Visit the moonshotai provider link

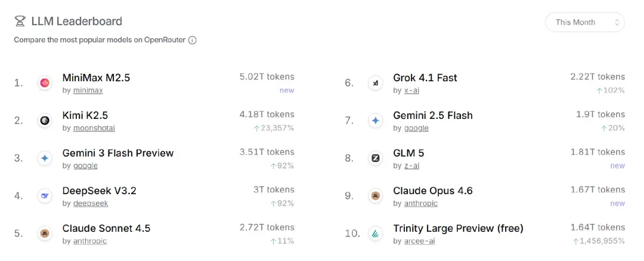pos(94,128)
